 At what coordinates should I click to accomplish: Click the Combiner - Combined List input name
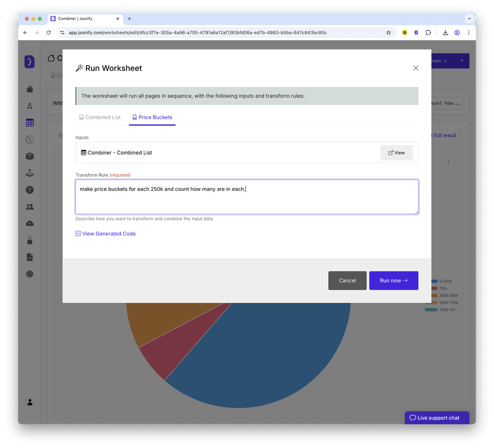[x=120, y=153]
